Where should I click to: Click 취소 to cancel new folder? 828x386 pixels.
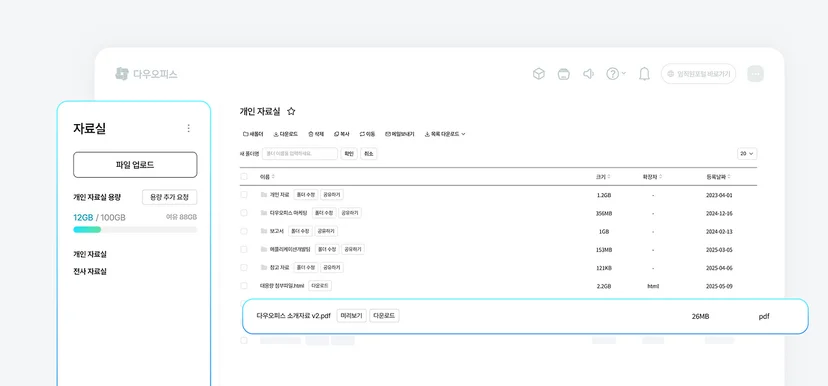pos(369,154)
